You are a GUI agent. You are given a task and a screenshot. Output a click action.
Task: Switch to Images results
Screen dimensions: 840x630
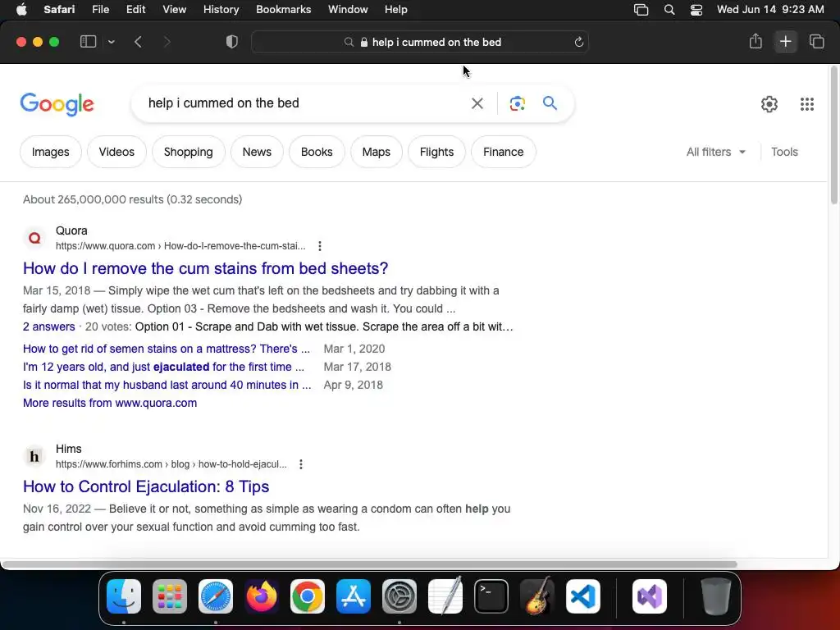click(50, 152)
